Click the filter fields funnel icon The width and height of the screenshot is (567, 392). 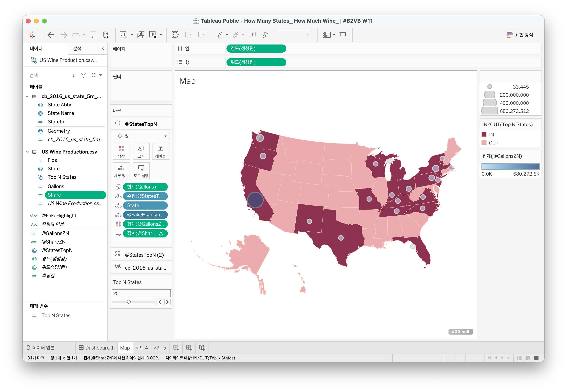84,75
